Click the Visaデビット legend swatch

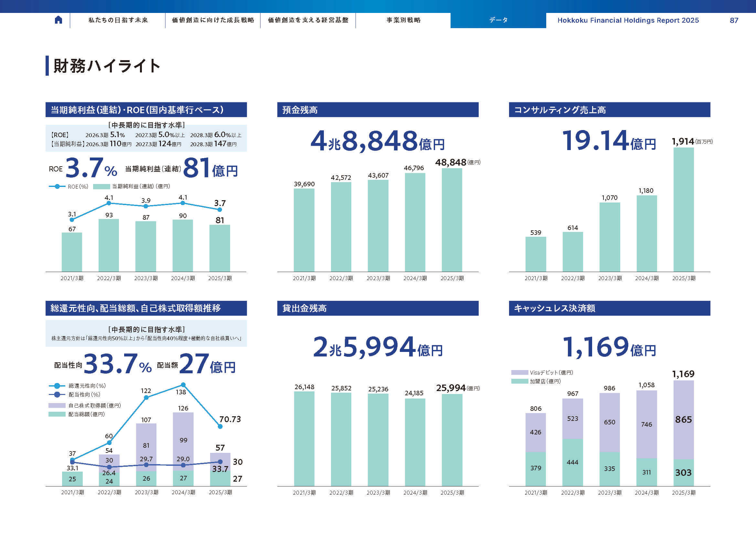coord(520,373)
